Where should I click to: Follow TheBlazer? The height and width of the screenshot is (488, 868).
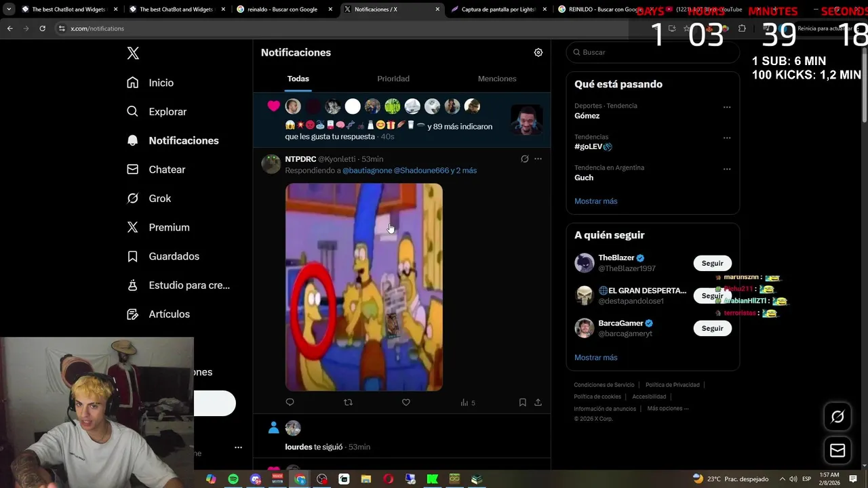712,263
